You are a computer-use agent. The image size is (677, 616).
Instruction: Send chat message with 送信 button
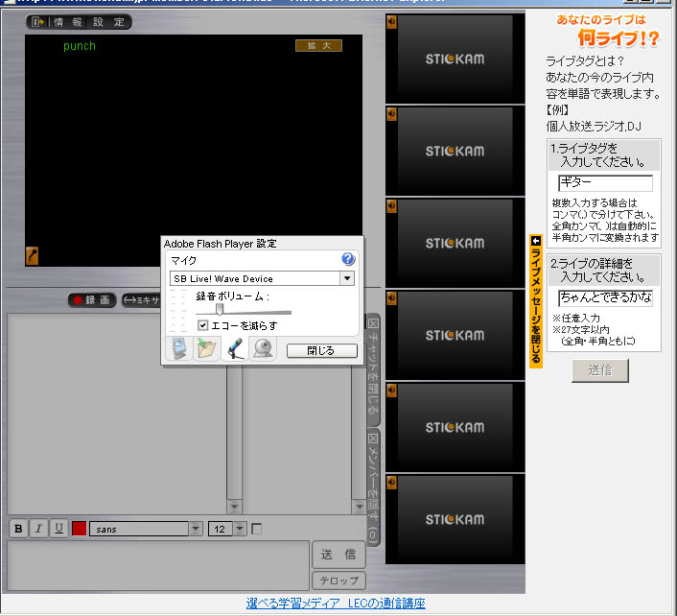(x=338, y=555)
